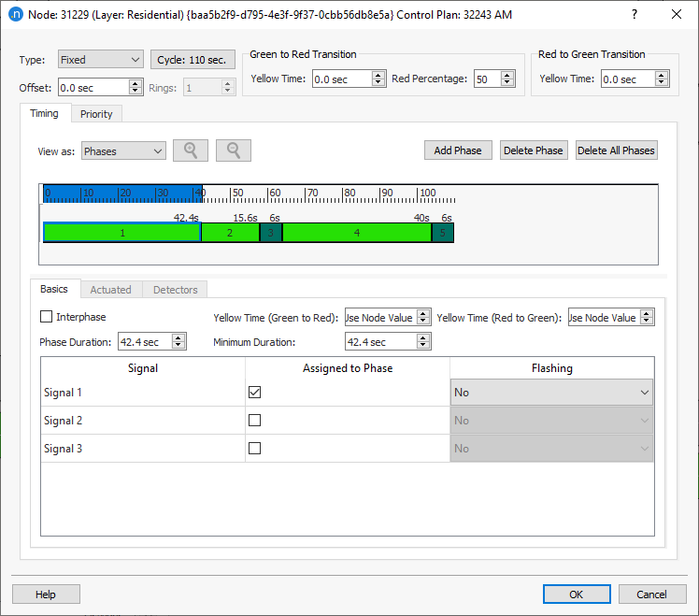Image resolution: width=699 pixels, height=616 pixels.
Task: Click the question mark help icon in title bar
Action: click(635, 14)
